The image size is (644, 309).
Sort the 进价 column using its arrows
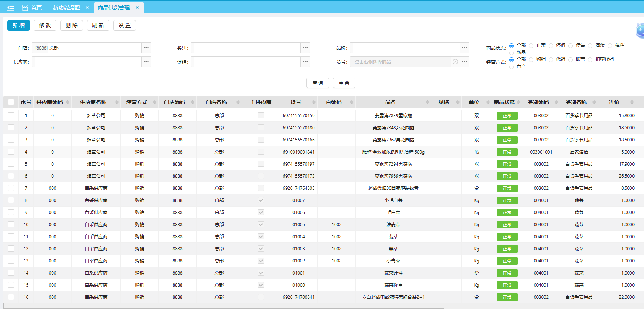point(632,102)
